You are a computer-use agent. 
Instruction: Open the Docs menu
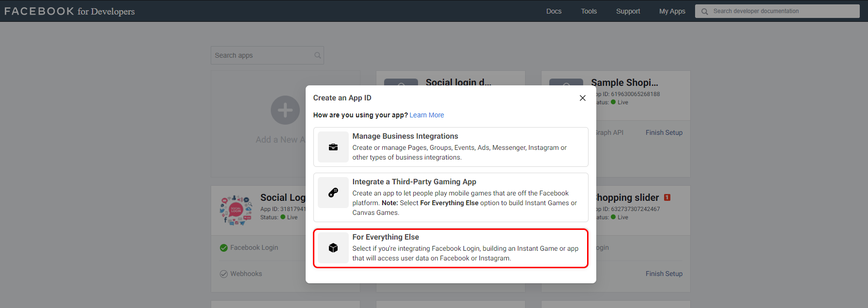(554, 11)
